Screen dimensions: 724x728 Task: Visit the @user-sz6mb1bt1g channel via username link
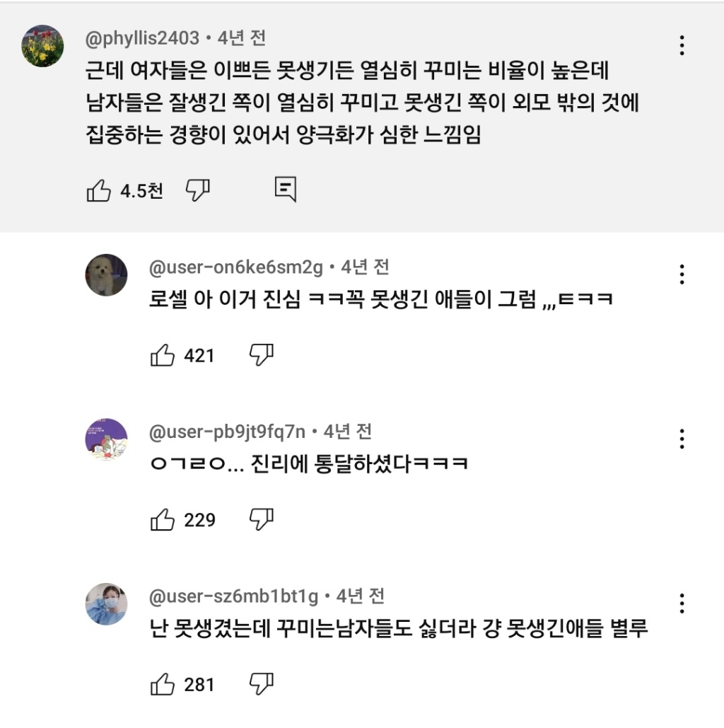click(x=234, y=596)
